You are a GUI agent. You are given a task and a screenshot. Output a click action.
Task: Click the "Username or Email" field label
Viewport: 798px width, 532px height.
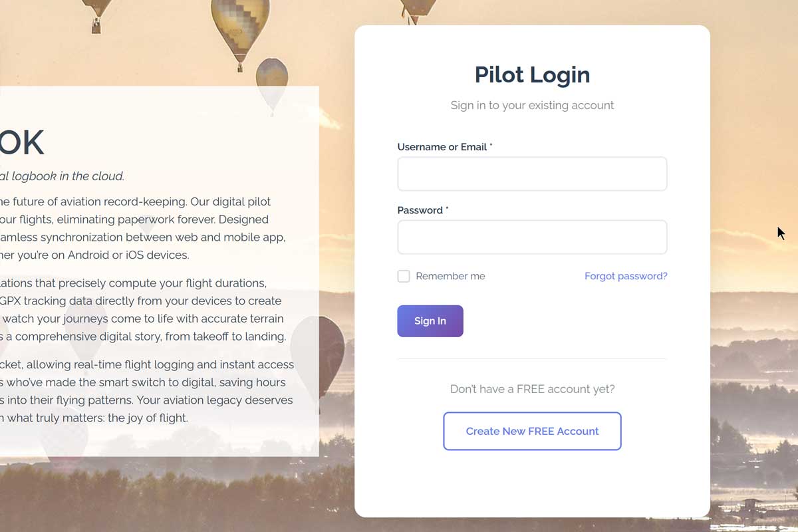(442, 147)
